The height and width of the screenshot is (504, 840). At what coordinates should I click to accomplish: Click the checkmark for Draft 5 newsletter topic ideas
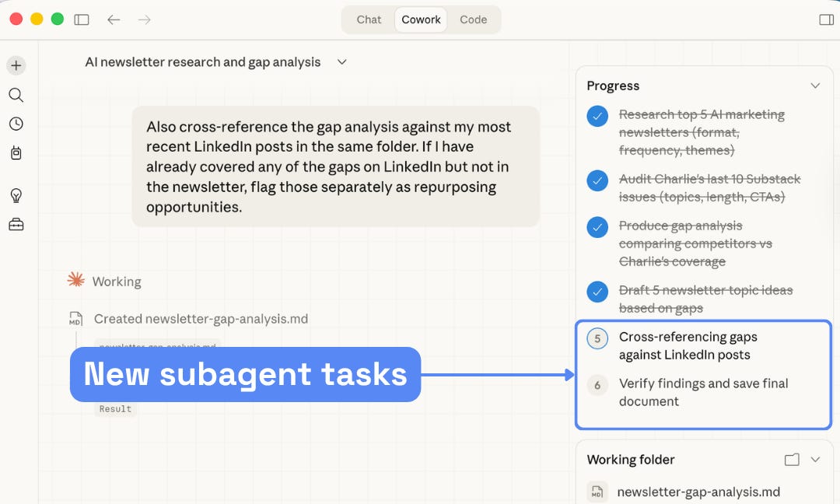coord(597,292)
